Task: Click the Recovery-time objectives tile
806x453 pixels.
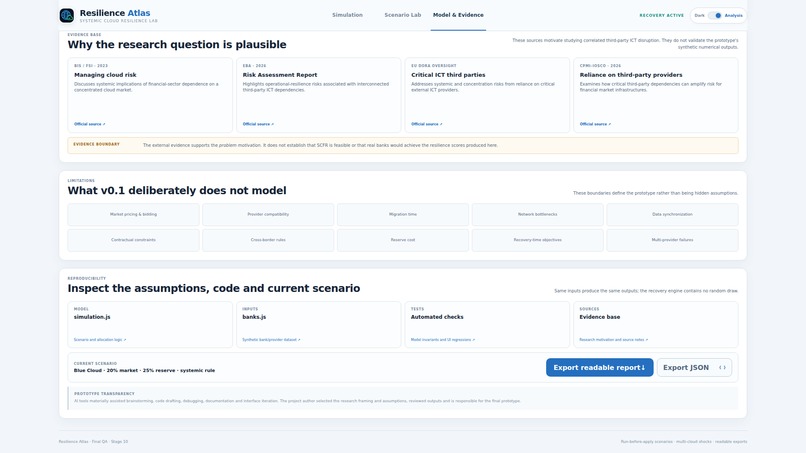Action: 537,240
